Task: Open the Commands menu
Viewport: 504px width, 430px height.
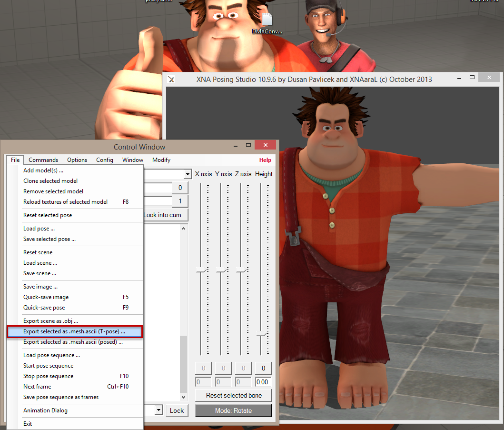Action: pos(43,160)
